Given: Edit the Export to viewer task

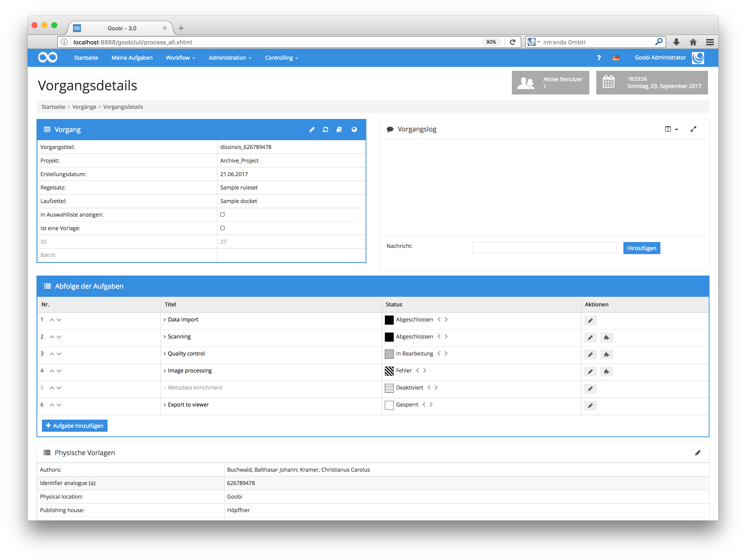Looking at the screenshot, I should click(590, 406).
